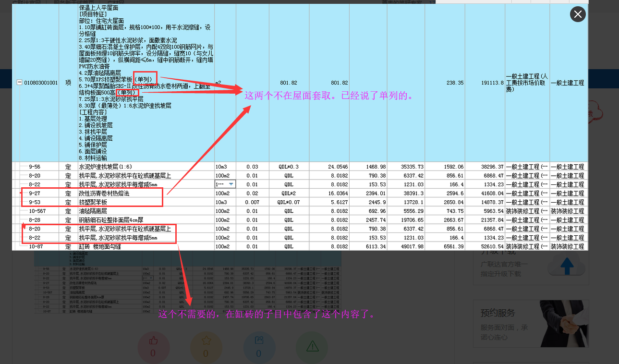Image resolution: width=619 pixels, height=364 pixels.
Task: Click the small table thumbnail behind the overlay
Action: 187,282
